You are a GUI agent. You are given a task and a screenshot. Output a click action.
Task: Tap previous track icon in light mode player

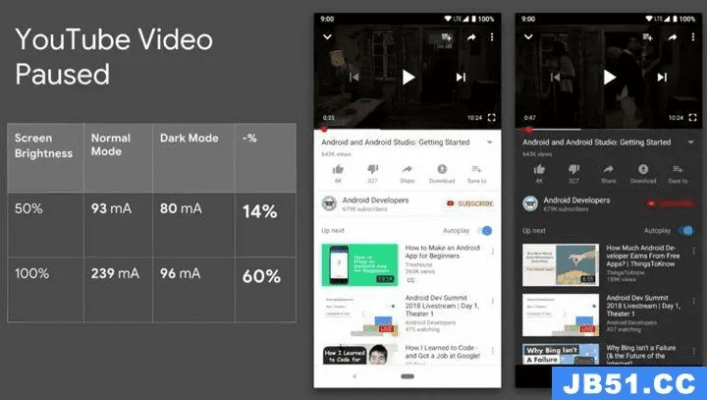pos(356,77)
